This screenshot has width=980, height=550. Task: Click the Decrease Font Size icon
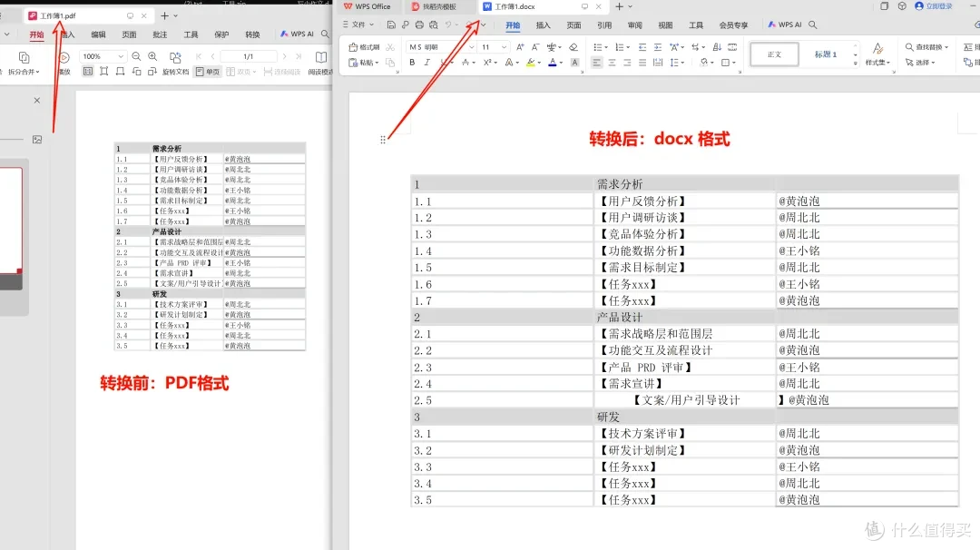coord(535,47)
